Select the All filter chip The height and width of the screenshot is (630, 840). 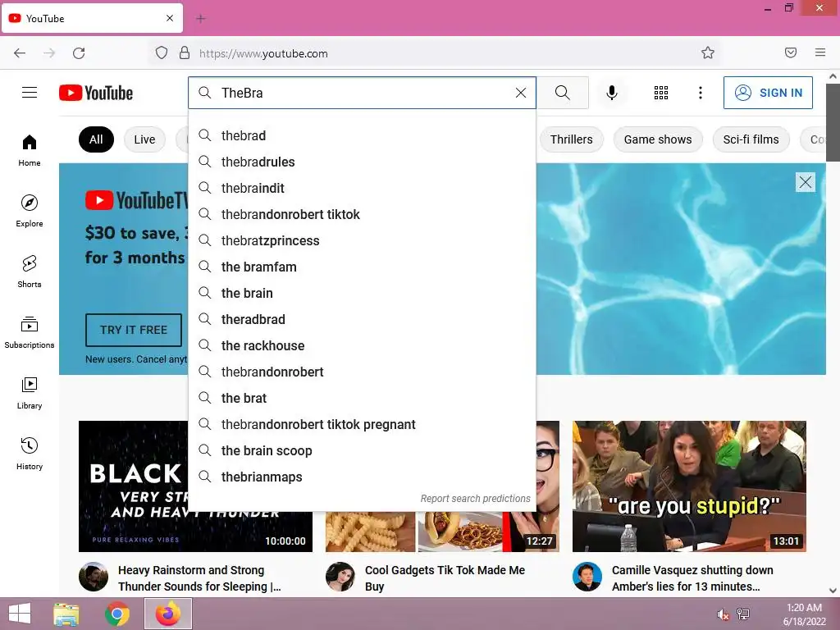[x=96, y=139]
